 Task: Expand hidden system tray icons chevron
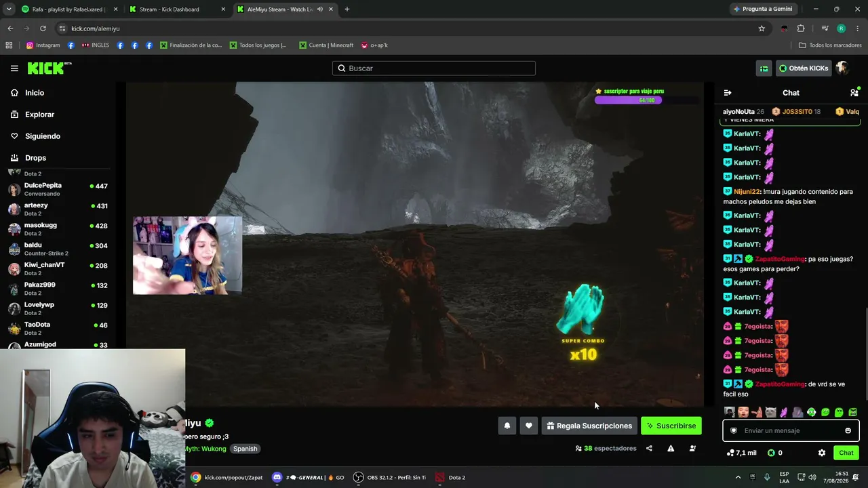tap(738, 477)
